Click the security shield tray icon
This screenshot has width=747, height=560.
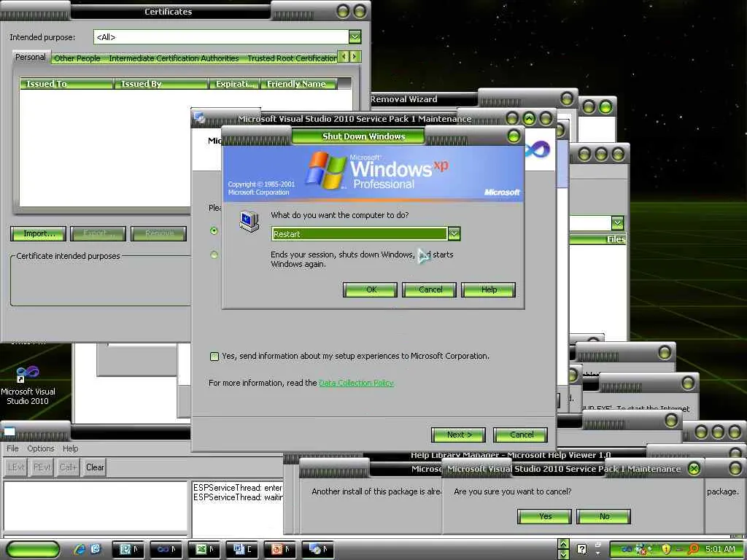665,549
